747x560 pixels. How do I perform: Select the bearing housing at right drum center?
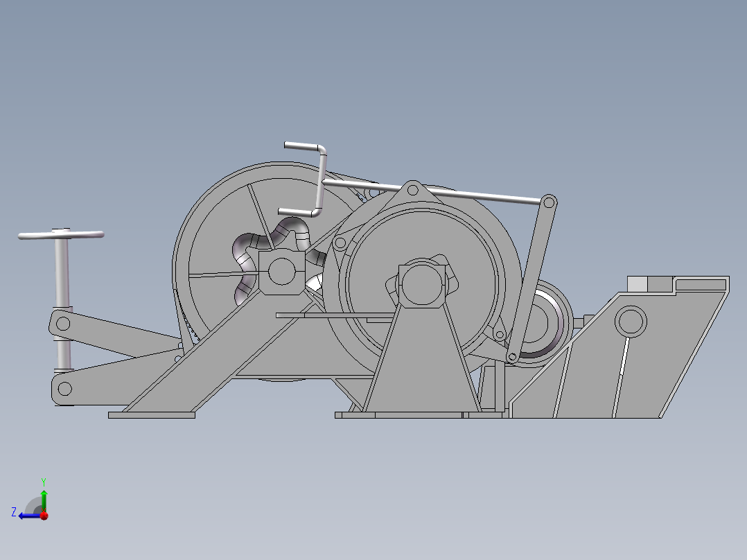click(x=421, y=283)
